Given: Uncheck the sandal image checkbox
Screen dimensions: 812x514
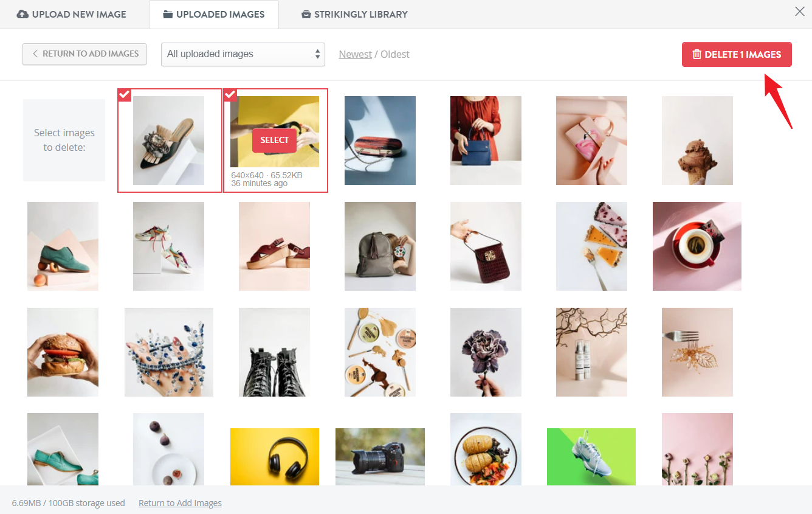Looking at the screenshot, I should tap(124, 95).
